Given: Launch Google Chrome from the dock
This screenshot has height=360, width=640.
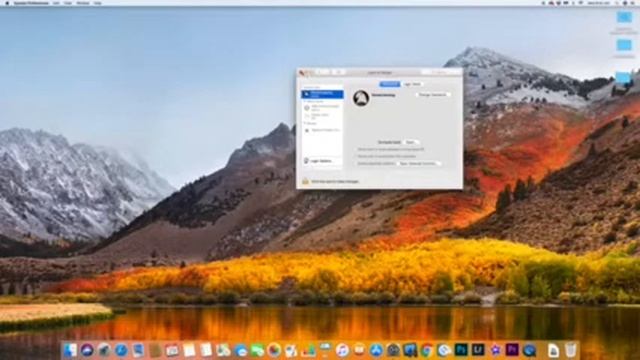Looking at the screenshot, I should [427, 350].
